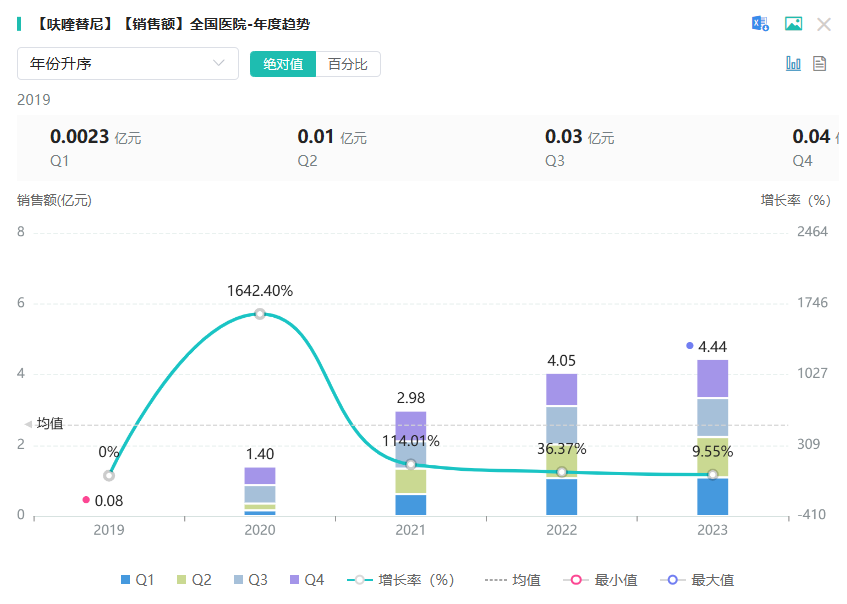Viewport: 847px width, 604px height.
Task: Click the Q1 0.0023 亿元 summary card
Action: coord(95,147)
